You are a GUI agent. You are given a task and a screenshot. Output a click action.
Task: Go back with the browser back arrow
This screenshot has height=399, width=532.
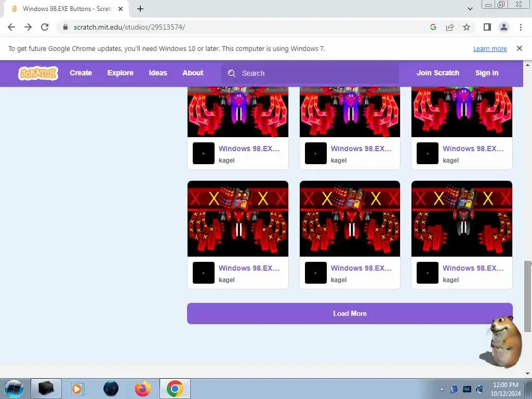tap(11, 27)
